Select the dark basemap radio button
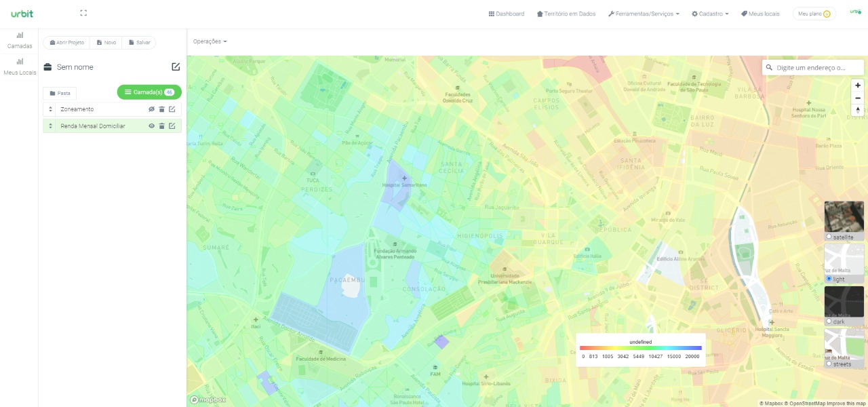The height and width of the screenshot is (407, 868). [x=829, y=322]
